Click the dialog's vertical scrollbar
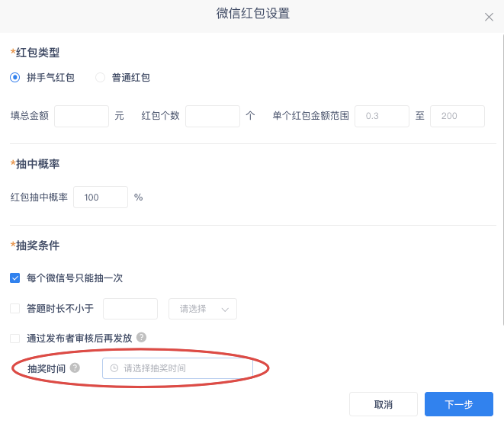Image resolution: width=504 pixels, height=427 pixels. 502,178
